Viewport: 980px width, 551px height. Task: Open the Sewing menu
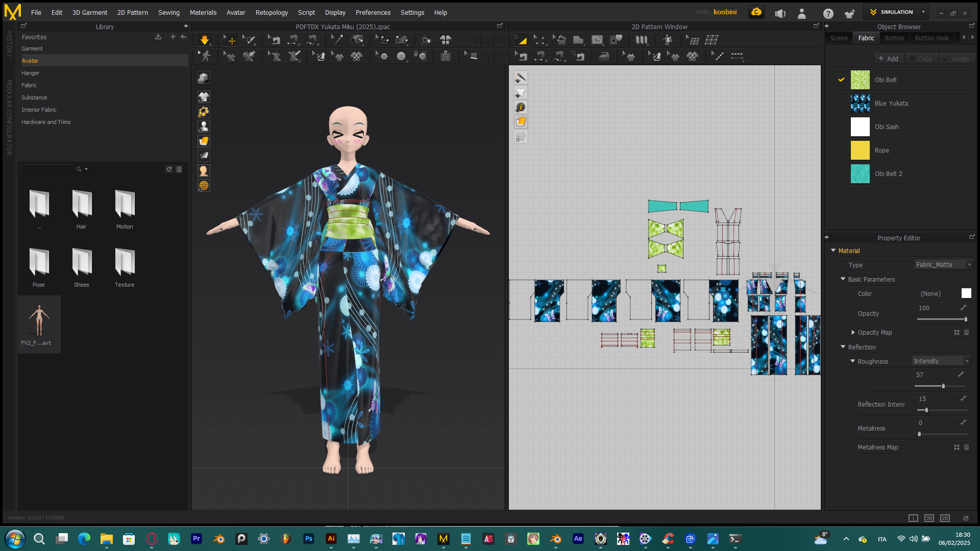click(169, 12)
